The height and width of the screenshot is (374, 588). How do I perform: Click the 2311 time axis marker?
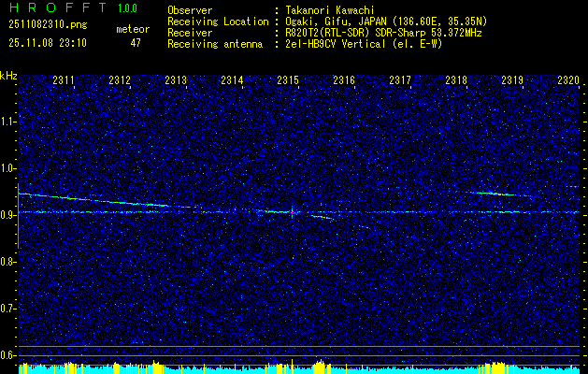click(x=64, y=79)
